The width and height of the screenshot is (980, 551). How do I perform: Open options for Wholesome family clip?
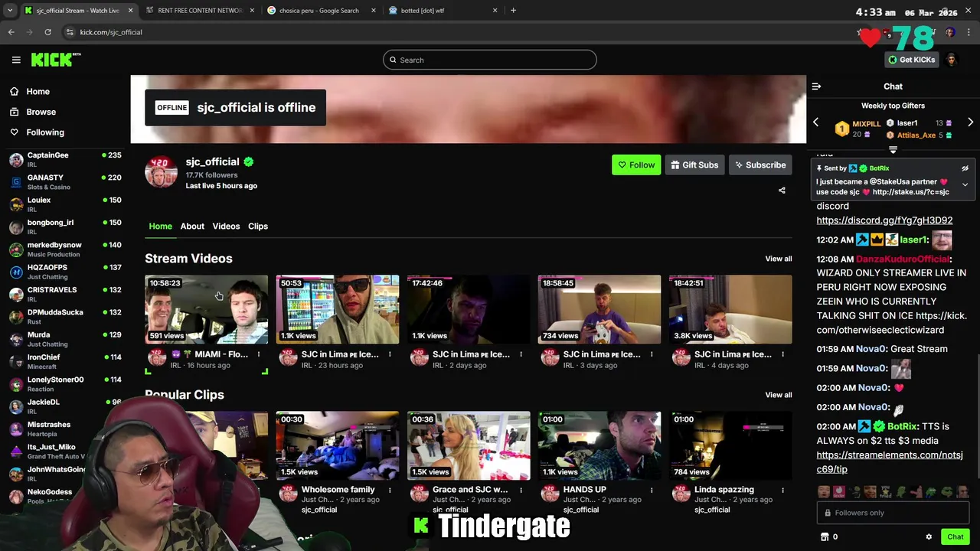click(x=390, y=490)
